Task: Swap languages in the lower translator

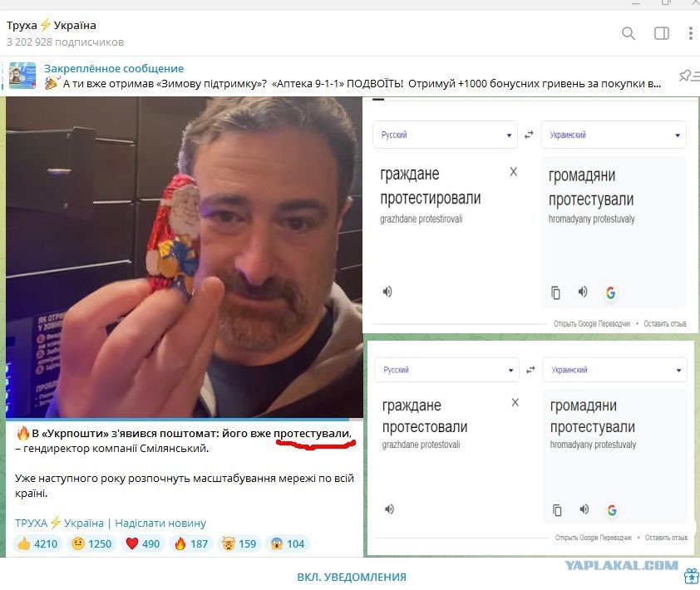Action: tap(530, 370)
